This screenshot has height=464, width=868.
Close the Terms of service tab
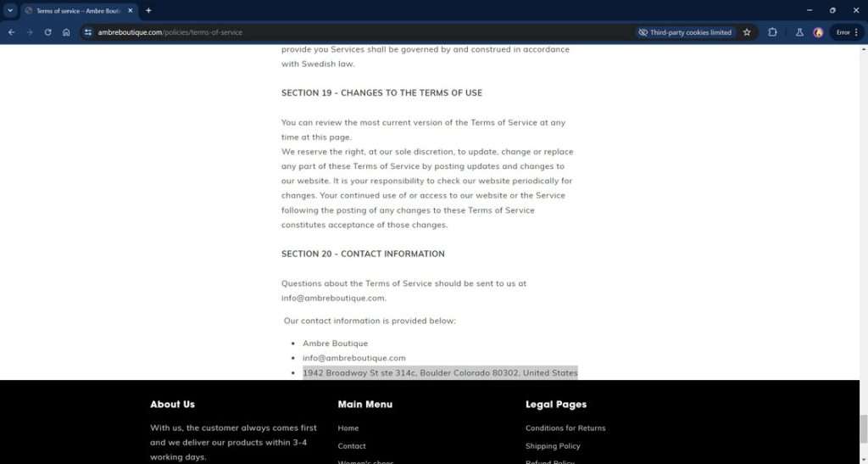click(x=130, y=10)
